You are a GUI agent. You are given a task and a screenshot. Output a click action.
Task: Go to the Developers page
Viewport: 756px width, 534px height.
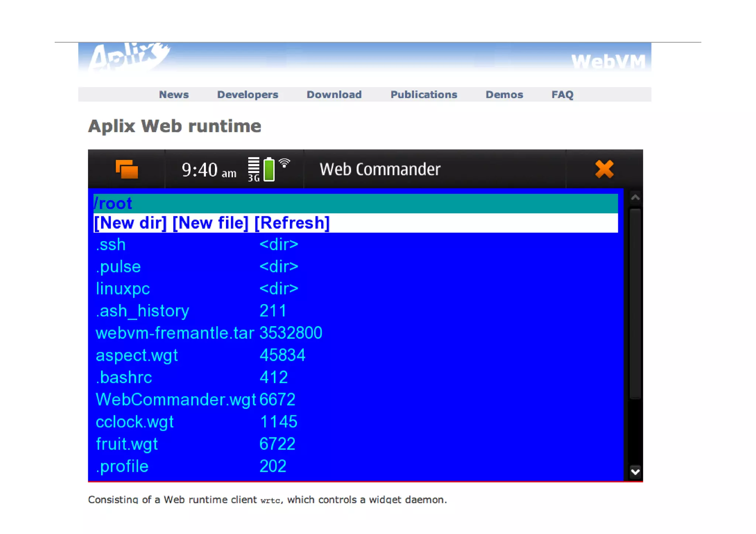click(247, 94)
